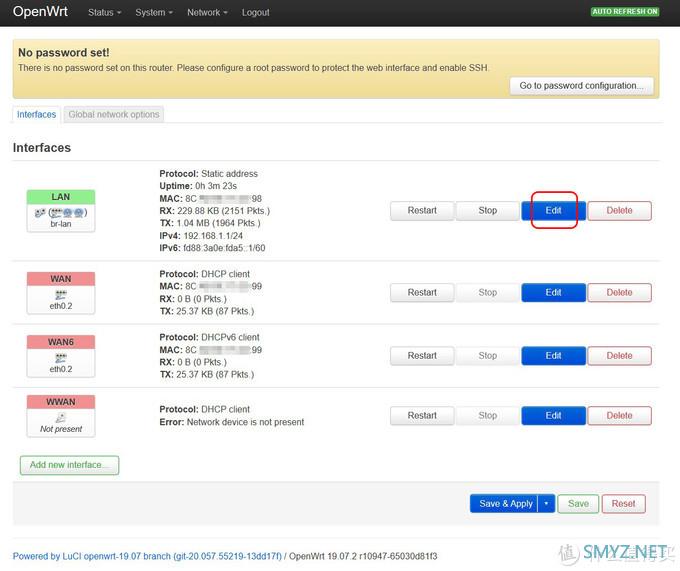Click the LAN interface name badge
680x571 pixels.
tap(61, 197)
